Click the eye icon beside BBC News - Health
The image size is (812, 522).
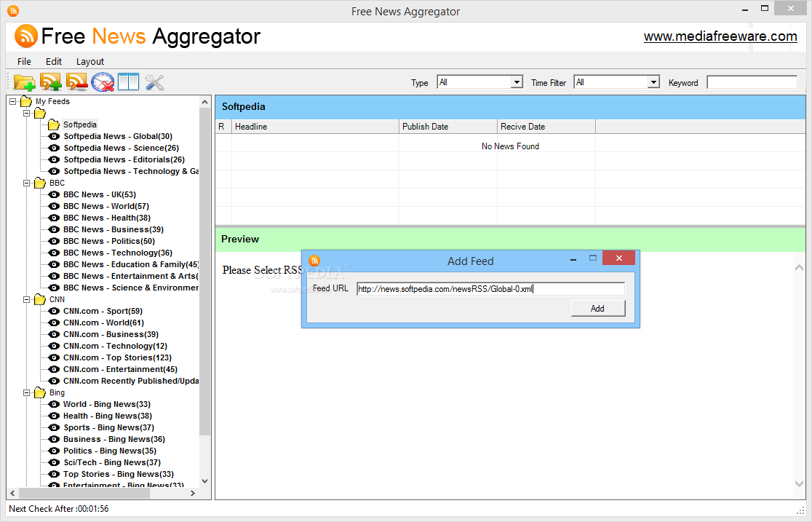54,218
